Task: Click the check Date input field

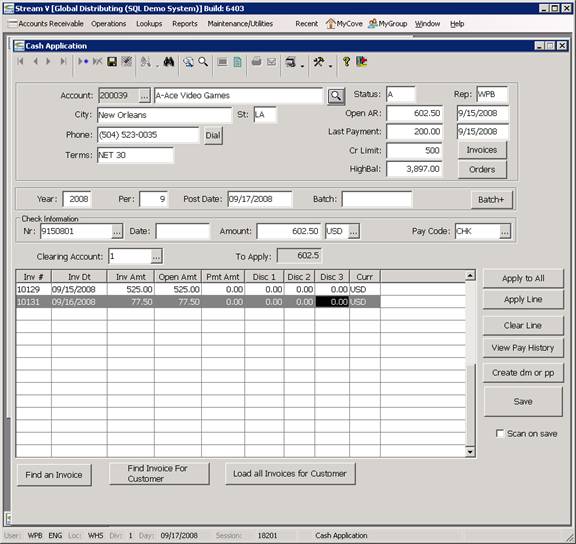Action: point(183,231)
